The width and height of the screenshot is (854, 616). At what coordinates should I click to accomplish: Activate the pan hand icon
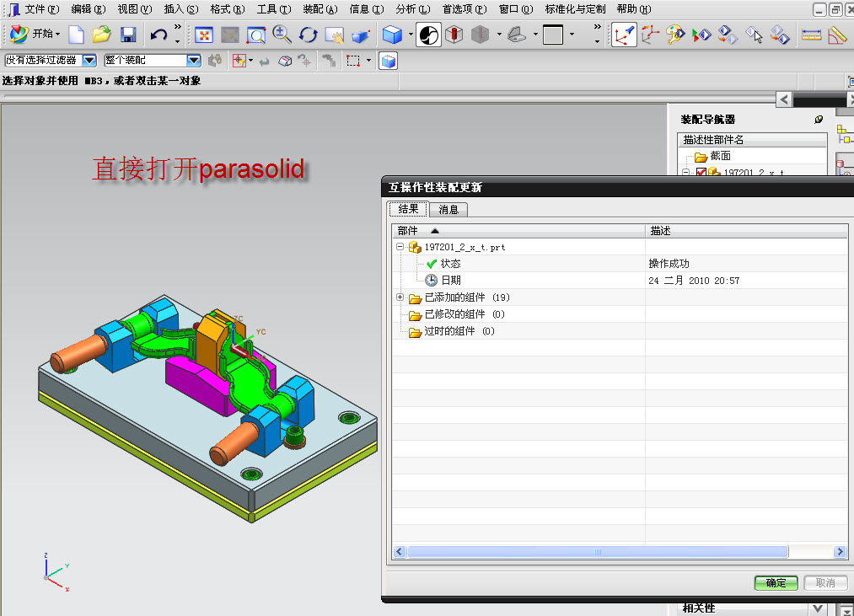(x=334, y=35)
